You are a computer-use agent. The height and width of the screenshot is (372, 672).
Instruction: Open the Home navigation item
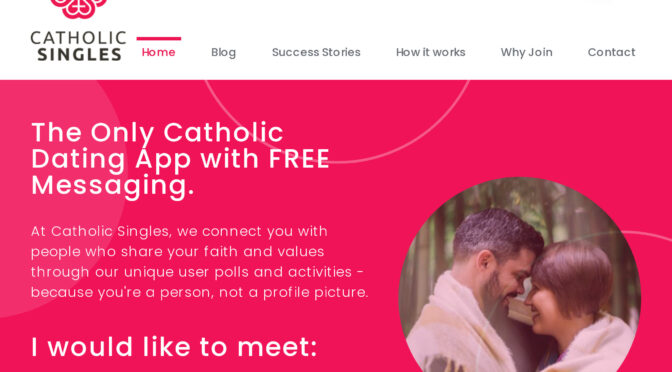[x=159, y=52]
